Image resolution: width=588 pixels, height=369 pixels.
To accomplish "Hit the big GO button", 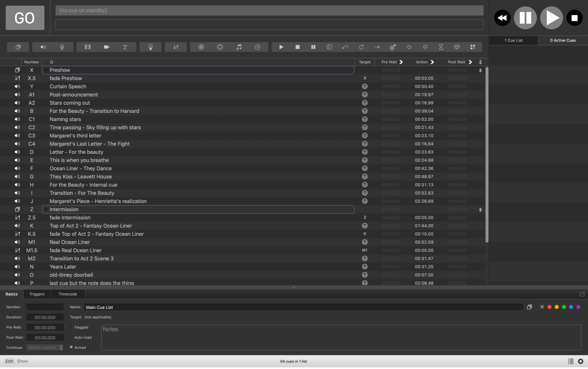I will (x=25, y=18).
